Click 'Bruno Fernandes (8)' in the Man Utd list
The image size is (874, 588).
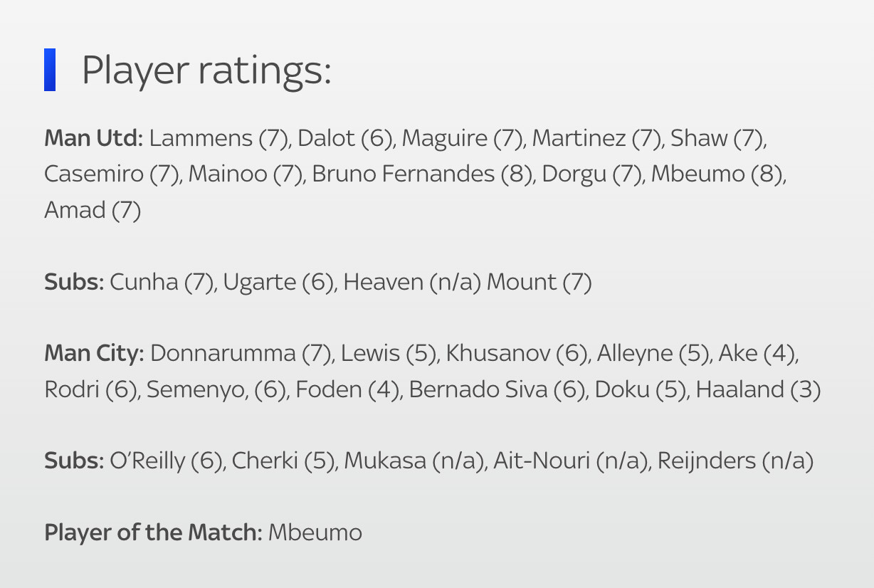click(422, 174)
